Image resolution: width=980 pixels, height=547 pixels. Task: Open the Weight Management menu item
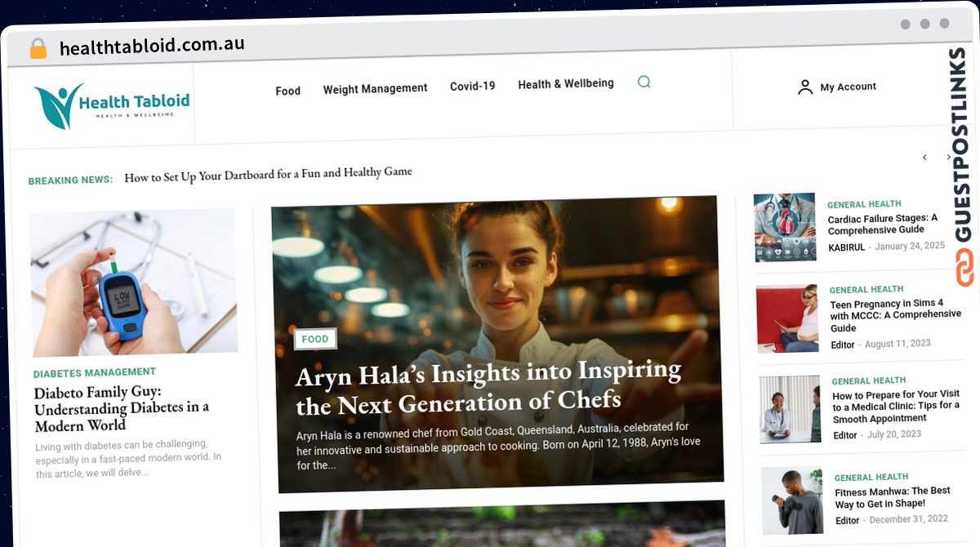pyautogui.click(x=375, y=88)
